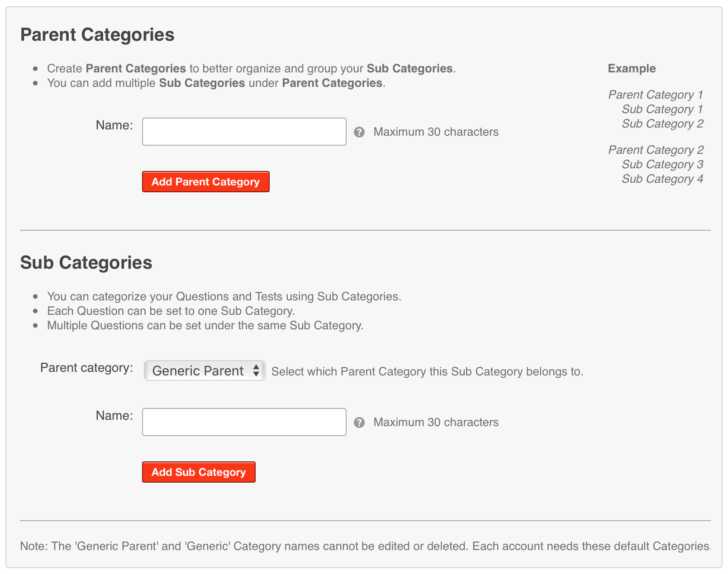The height and width of the screenshot is (574, 728).
Task: Click the Sub Category 2 example entry
Action: tap(662, 123)
